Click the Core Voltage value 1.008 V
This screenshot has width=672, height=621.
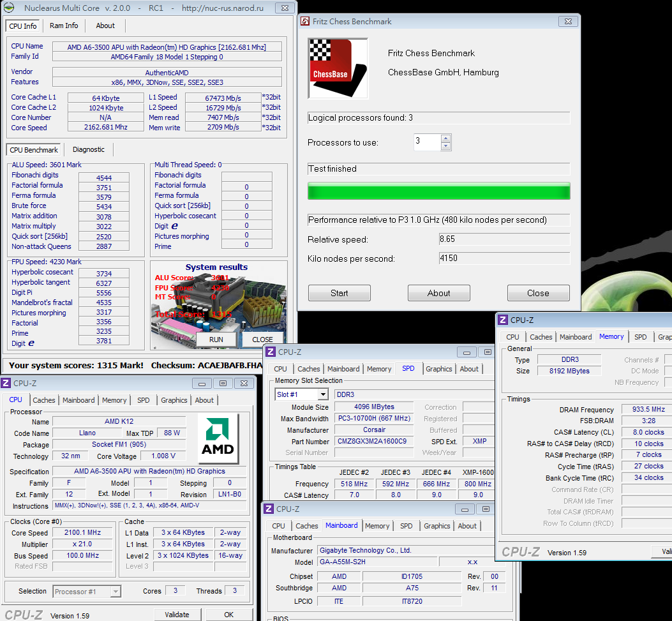[x=163, y=456]
